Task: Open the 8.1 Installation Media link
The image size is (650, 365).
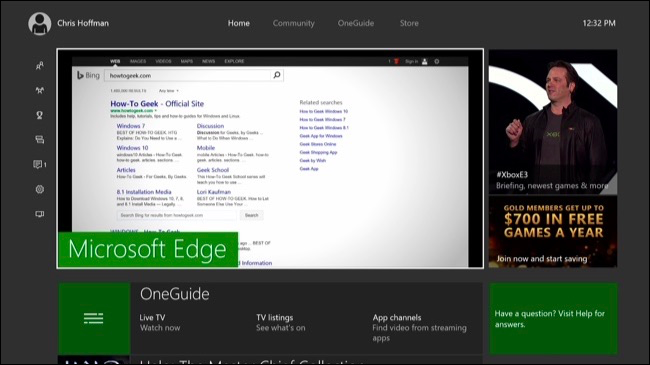Action: 144,192
